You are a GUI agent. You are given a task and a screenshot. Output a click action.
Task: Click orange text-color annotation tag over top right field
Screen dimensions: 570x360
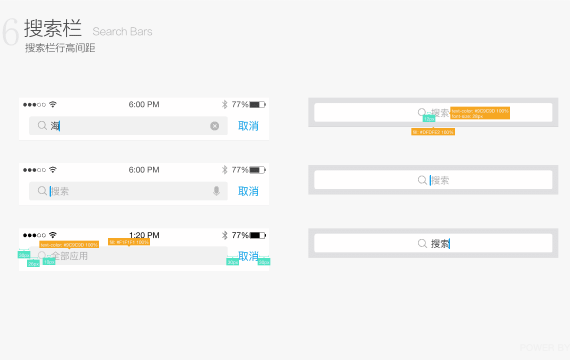(480, 113)
